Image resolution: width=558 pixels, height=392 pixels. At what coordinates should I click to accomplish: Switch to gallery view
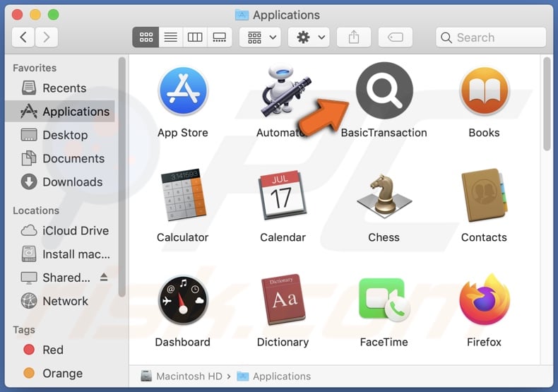[219, 37]
